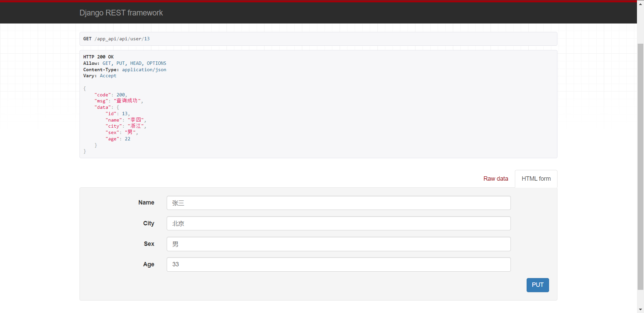The width and height of the screenshot is (644, 313).
Task: Focus the Name input field
Action: 338,203
